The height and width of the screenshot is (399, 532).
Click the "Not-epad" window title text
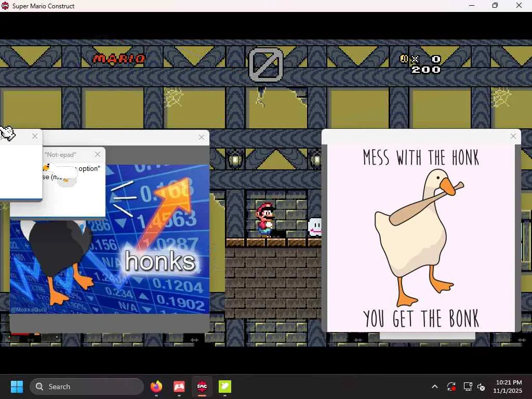pyautogui.click(x=60, y=155)
